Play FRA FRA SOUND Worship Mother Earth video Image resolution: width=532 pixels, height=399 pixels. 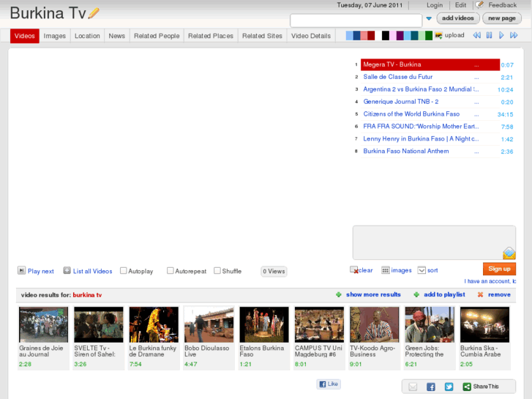[x=421, y=127]
